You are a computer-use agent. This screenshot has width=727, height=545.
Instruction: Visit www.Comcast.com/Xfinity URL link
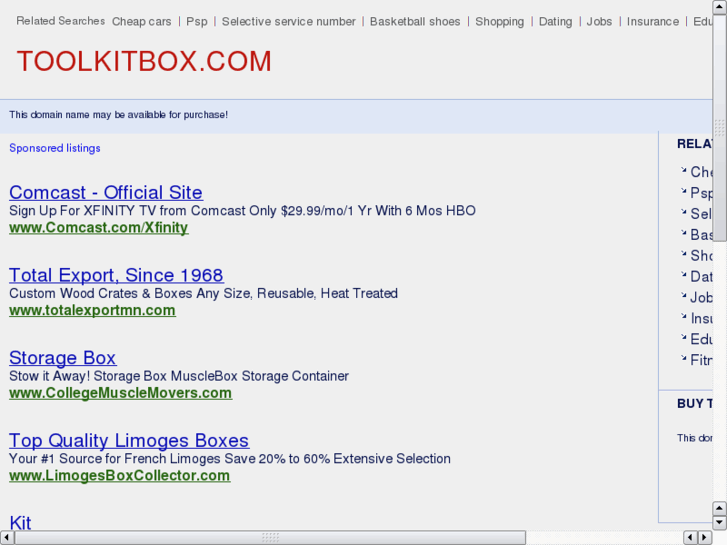pyautogui.click(x=99, y=228)
